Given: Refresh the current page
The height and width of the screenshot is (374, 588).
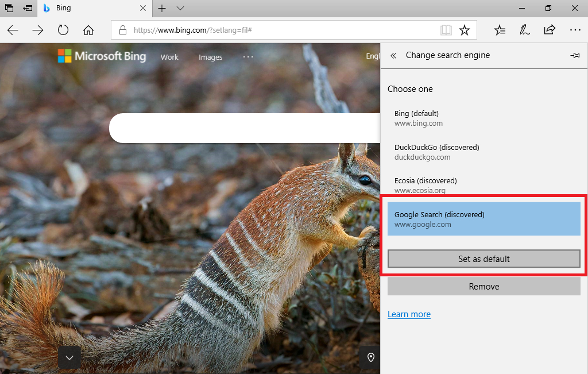Looking at the screenshot, I should click(63, 30).
